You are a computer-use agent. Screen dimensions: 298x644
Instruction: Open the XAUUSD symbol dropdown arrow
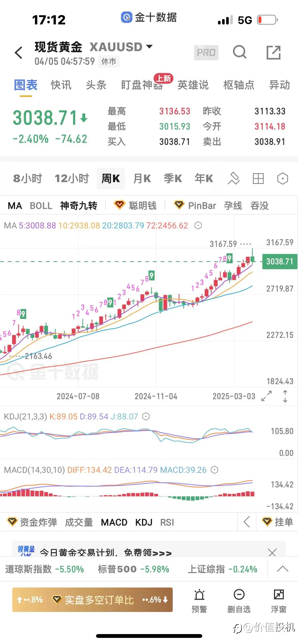pos(149,47)
